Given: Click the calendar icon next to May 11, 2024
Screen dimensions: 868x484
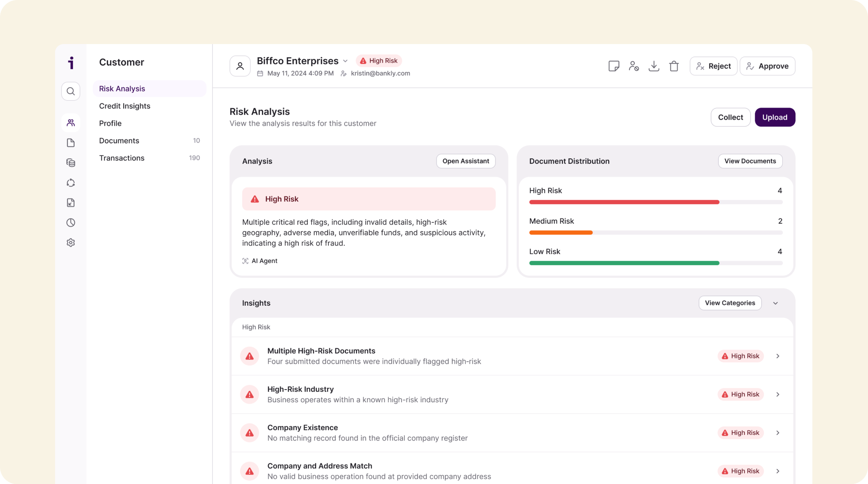Looking at the screenshot, I should (260, 73).
